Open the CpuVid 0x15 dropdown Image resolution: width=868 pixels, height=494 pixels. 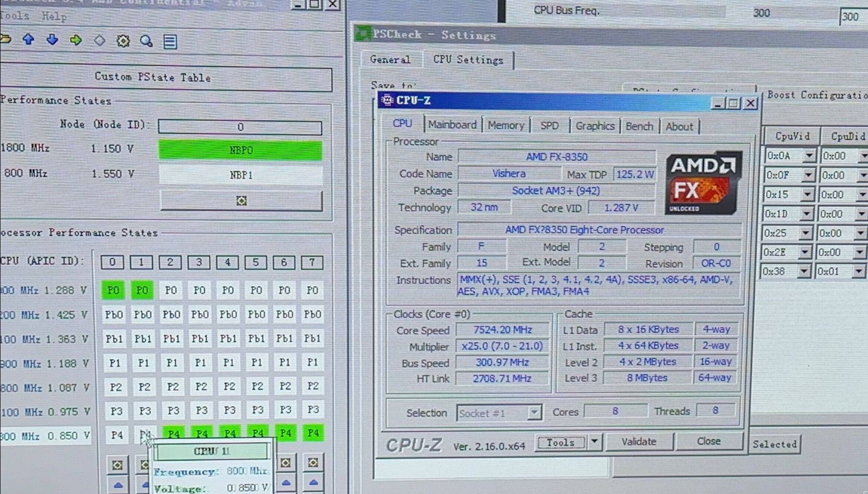(x=808, y=194)
